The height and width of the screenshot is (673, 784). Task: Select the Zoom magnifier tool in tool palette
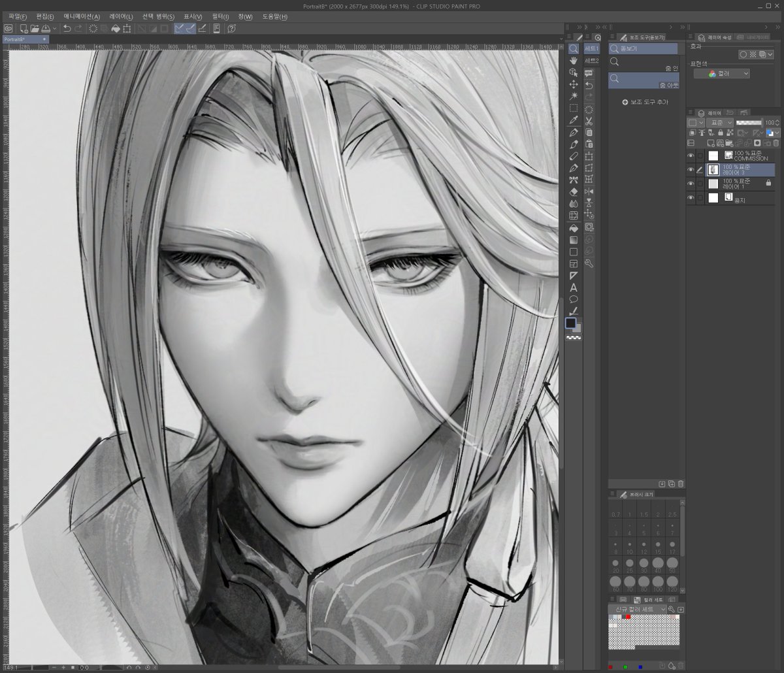coord(574,49)
